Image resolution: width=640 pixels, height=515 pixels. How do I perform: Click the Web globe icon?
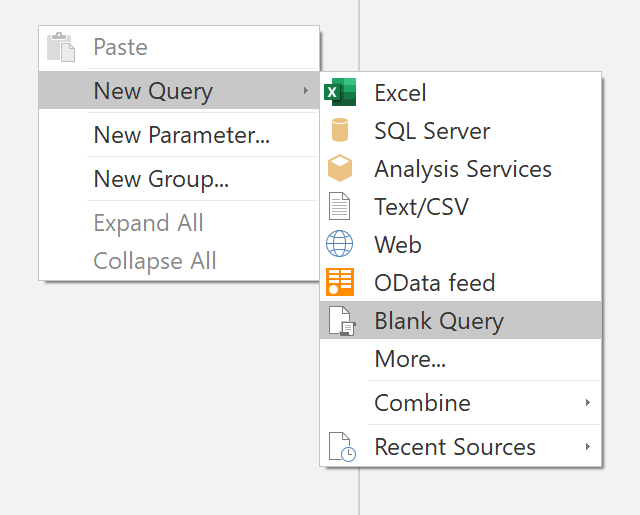[341, 245]
